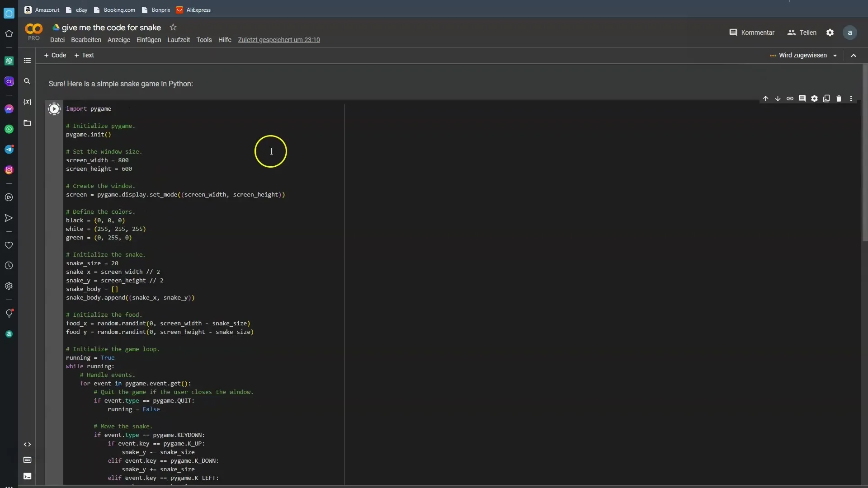The image size is (868, 488).
Task: Add a comment to the cell via toolbar icon
Action: point(802,99)
